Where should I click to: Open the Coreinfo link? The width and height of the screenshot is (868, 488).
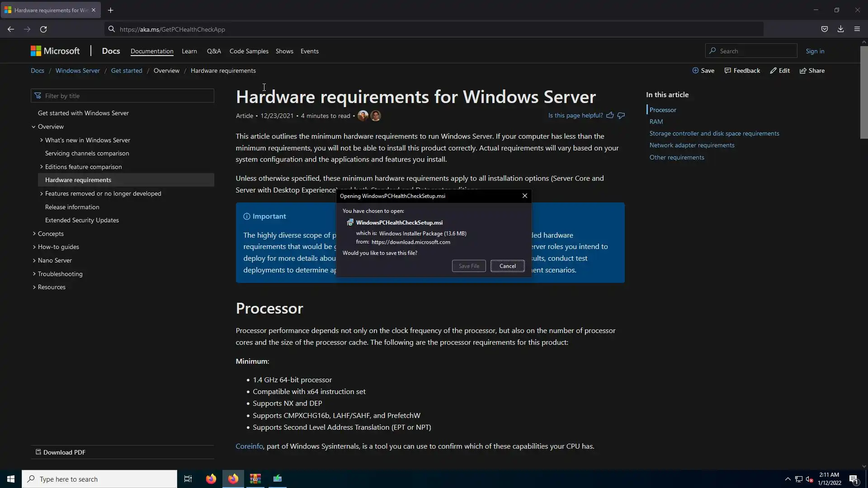point(249,446)
